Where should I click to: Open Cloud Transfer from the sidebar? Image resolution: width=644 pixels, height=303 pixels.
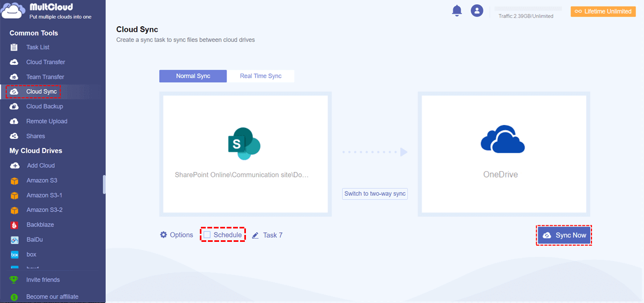point(46,62)
